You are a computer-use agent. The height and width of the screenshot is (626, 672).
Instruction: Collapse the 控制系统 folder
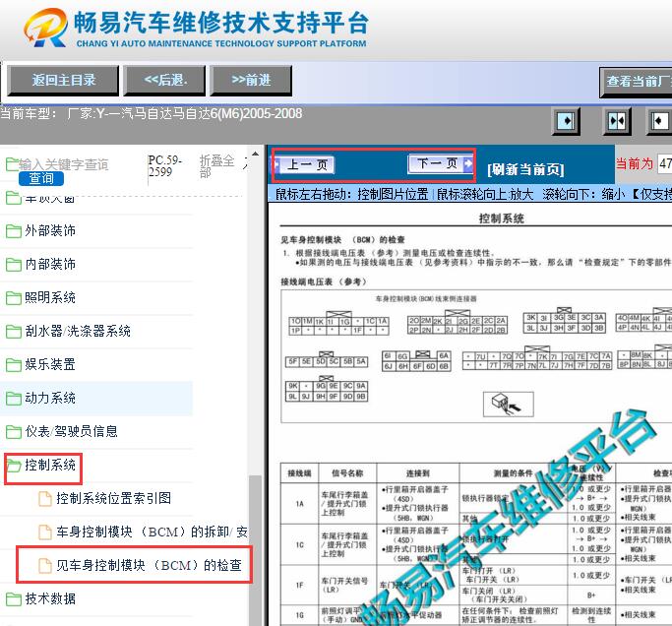tap(50, 465)
